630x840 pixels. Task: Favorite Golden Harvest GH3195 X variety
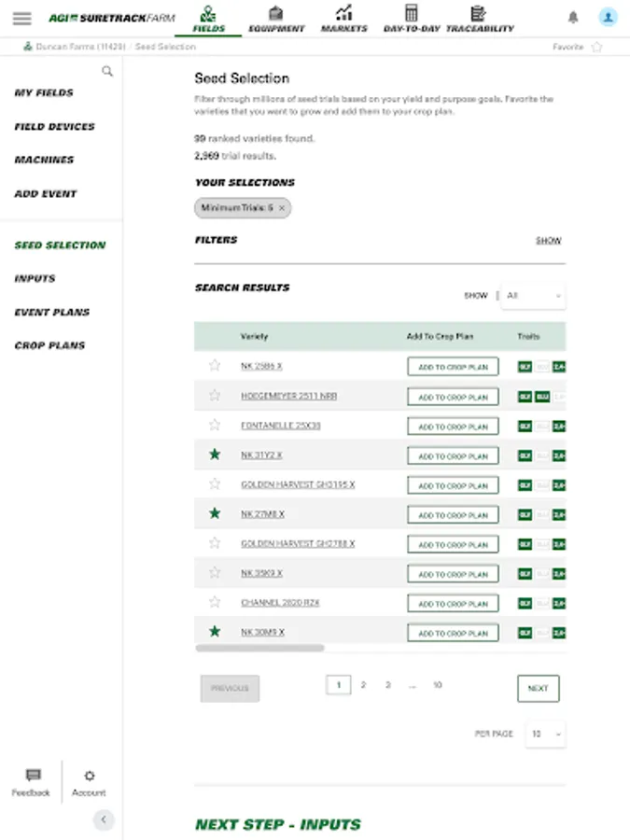tap(215, 483)
